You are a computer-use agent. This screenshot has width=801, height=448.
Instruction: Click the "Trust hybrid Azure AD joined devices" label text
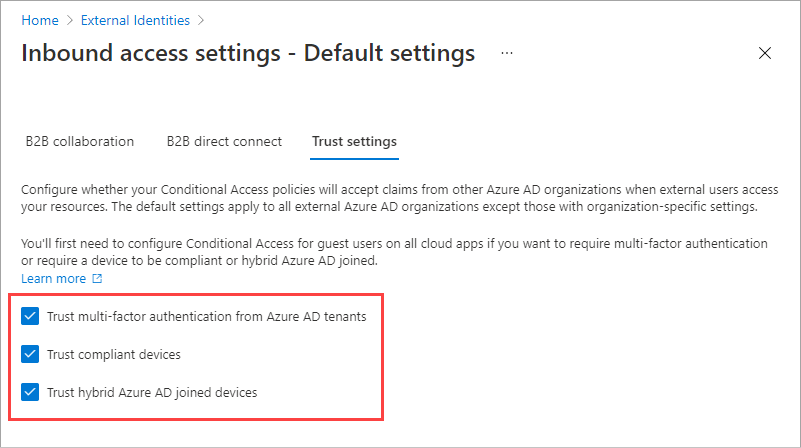coord(152,392)
